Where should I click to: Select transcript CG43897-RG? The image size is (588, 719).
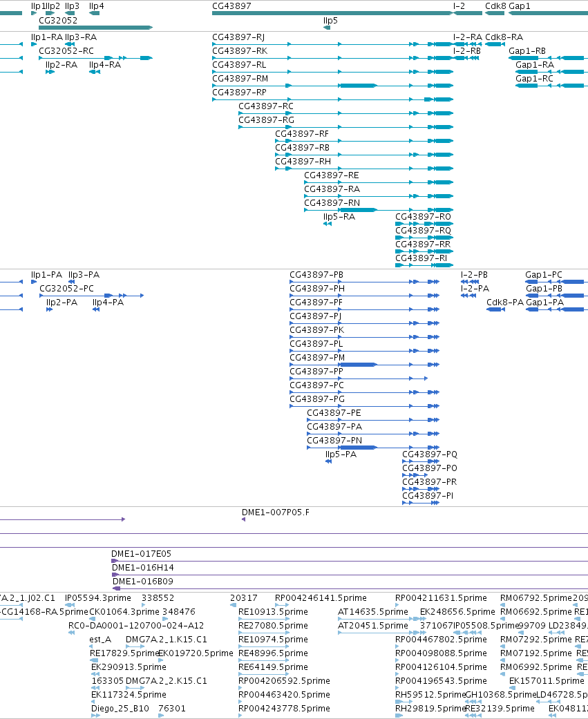346,127
